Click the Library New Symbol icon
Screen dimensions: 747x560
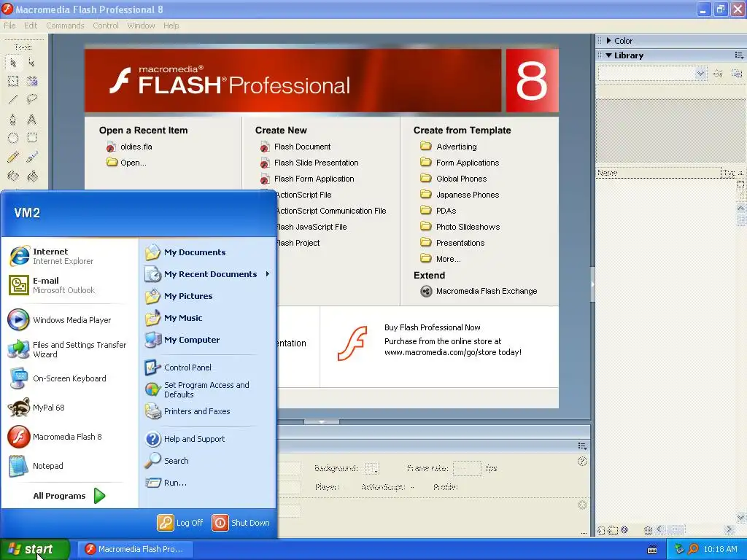[x=601, y=530]
